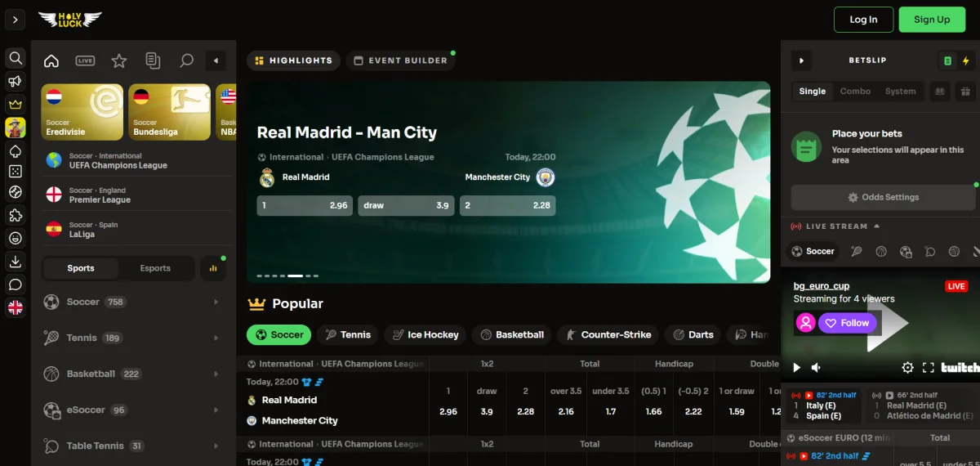Image resolution: width=980 pixels, height=466 pixels.
Task: Expand the Soccer sport category
Action: click(132, 302)
